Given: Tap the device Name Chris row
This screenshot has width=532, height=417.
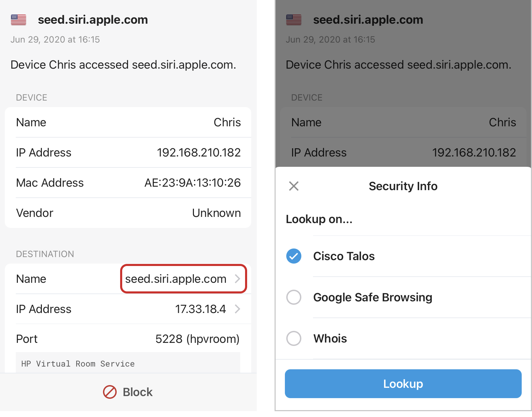Looking at the screenshot, I should (x=128, y=122).
